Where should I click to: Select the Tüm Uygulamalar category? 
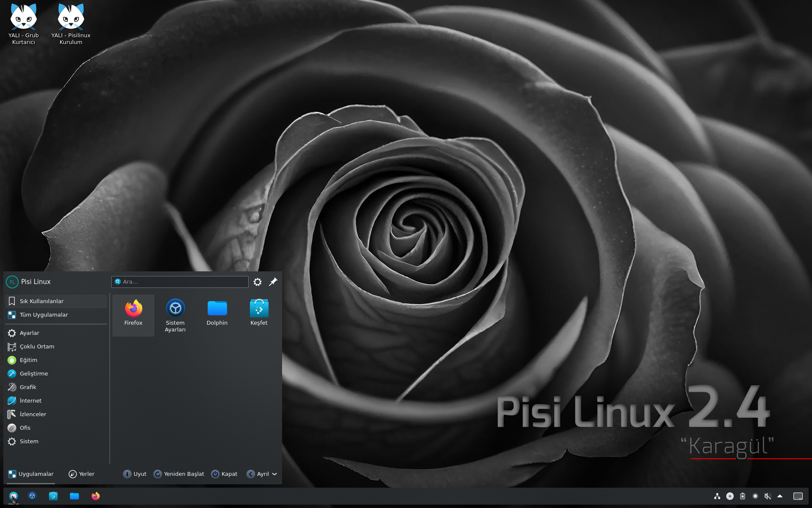pyautogui.click(x=56, y=315)
